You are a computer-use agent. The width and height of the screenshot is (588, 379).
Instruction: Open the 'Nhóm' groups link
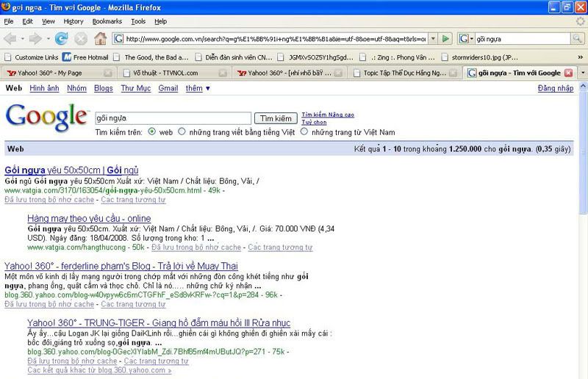pos(76,88)
